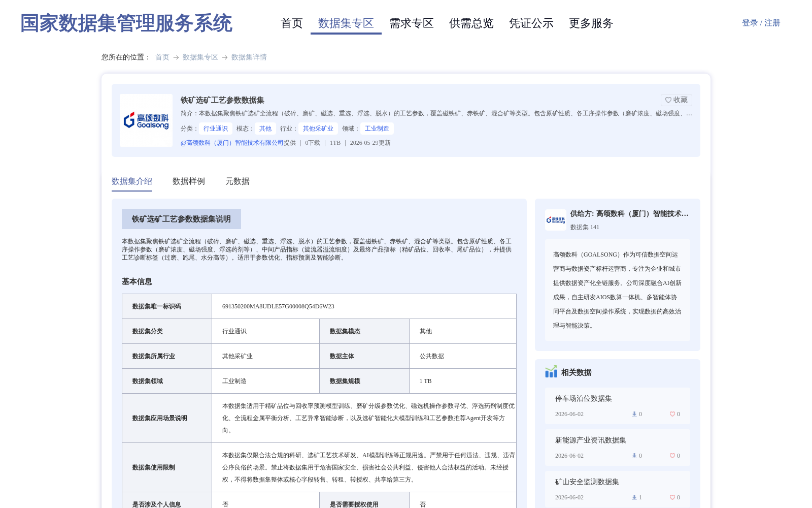Image resolution: width=812 pixels, height=508 pixels.
Task: Open 新能源产业资讯数据集 related dataset
Action: tap(591, 440)
